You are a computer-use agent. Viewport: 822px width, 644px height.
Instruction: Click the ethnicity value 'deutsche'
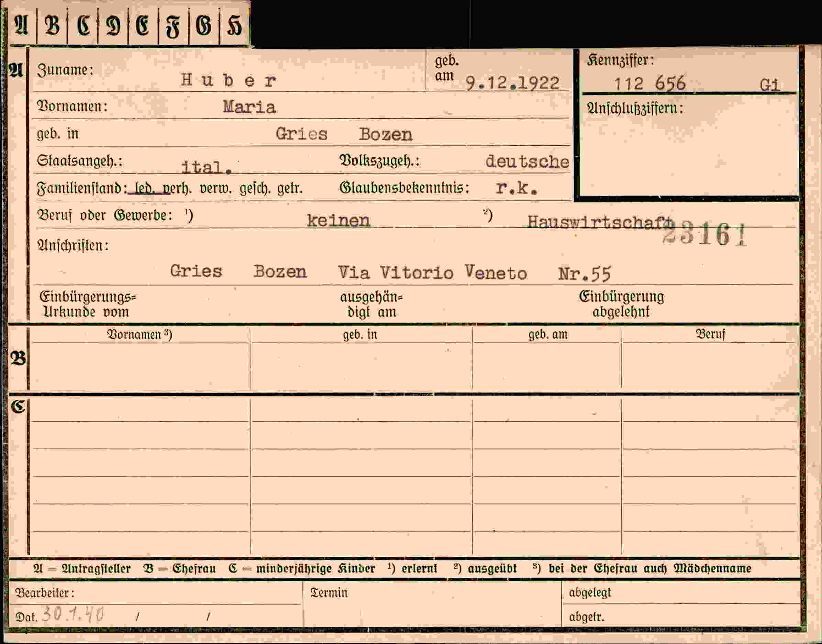click(x=527, y=162)
